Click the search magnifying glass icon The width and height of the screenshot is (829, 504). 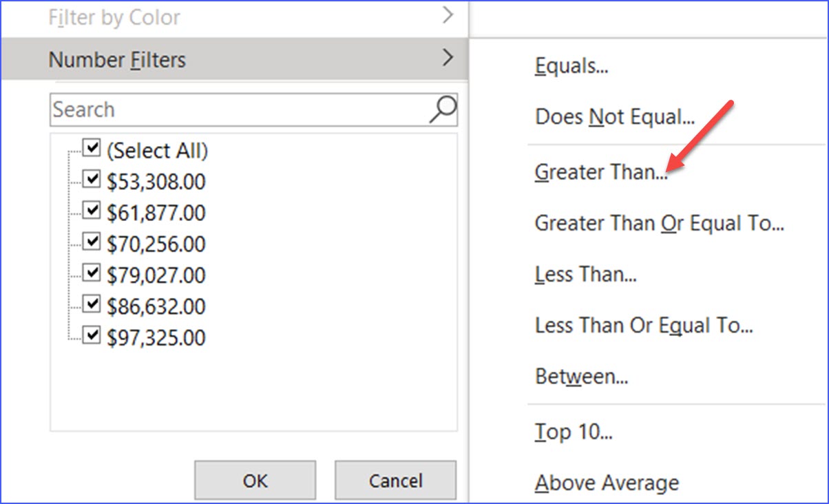(x=443, y=109)
